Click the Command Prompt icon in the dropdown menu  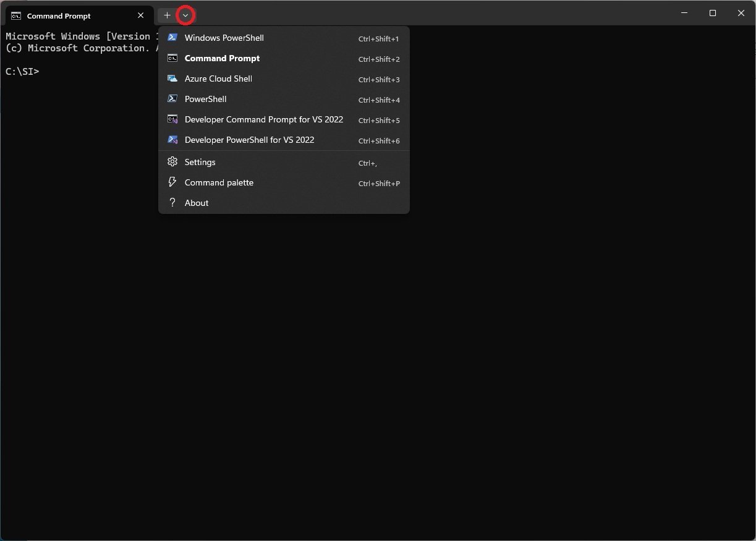[x=172, y=58]
